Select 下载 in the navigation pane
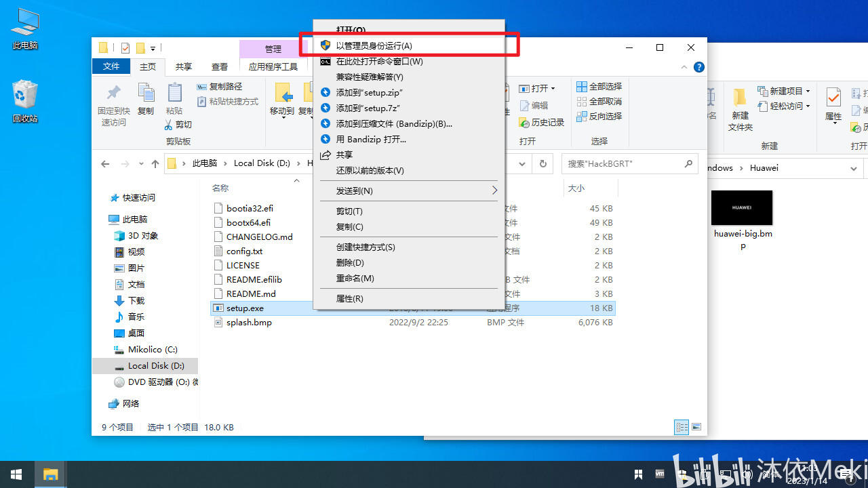 point(136,301)
